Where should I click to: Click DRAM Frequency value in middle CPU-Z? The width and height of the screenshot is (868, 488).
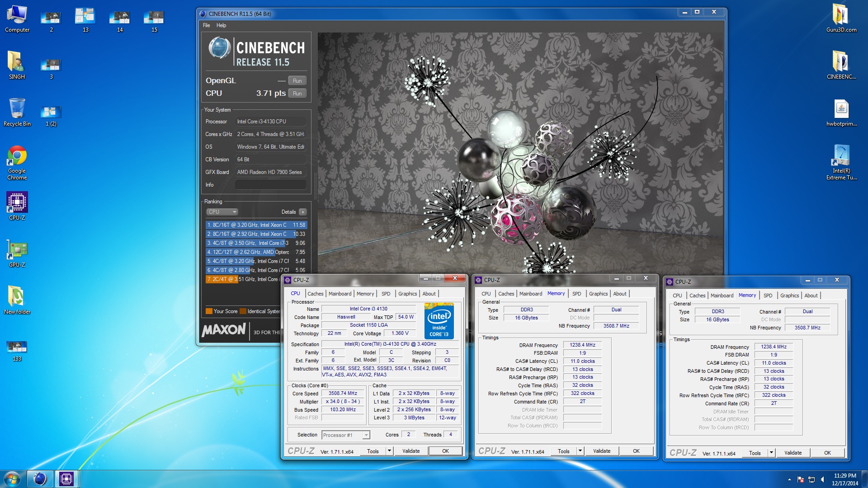(582, 345)
